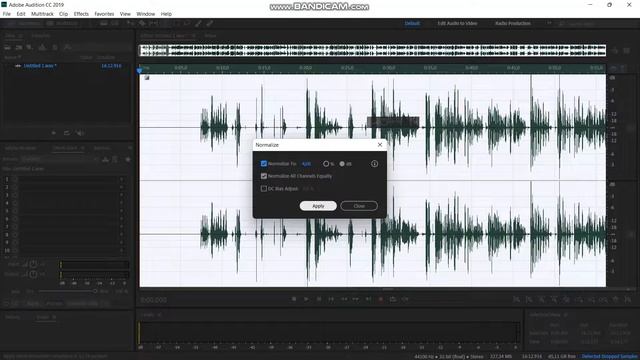
Task: Open Normalize dialog info icon
Action: point(374,164)
